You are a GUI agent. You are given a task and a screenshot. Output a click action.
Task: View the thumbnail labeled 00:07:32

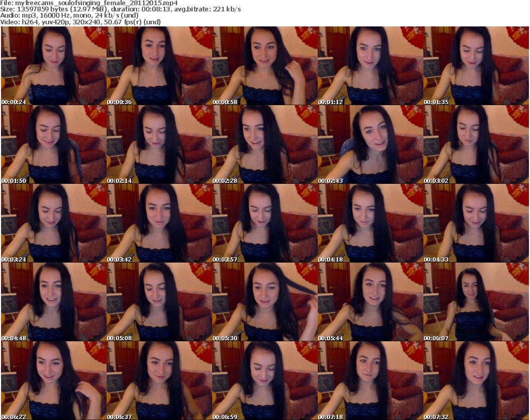tap(476, 381)
